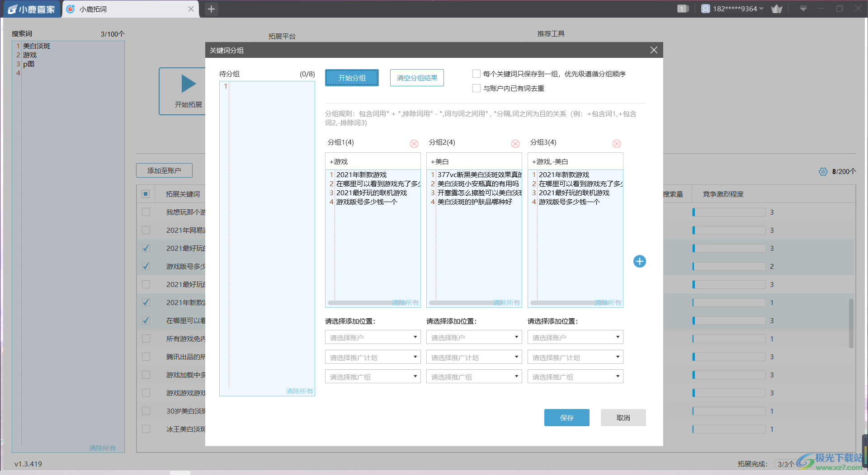Delete 分组2 with its red X icon
The height and width of the screenshot is (475, 868).
point(515,144)
